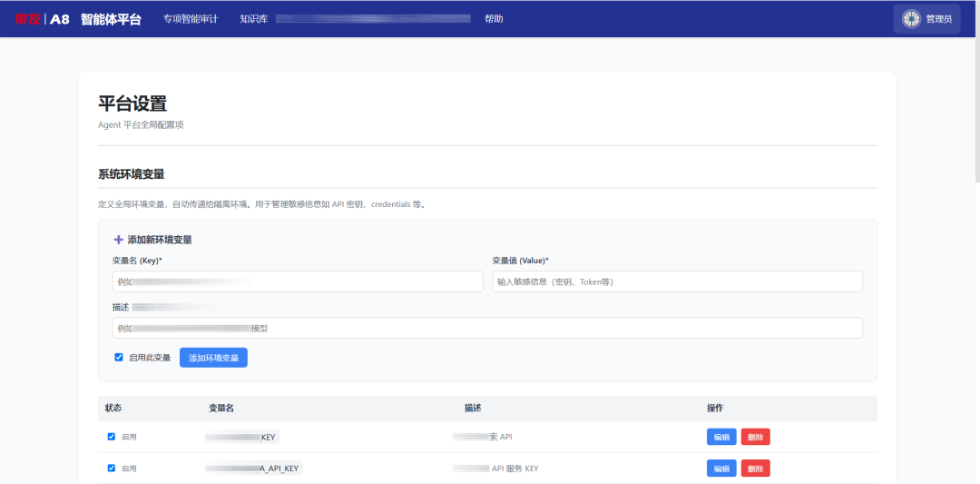
Task: Focus the 变量名 (Key) input field
Action: pyautogui.click(x=298, y=282)
